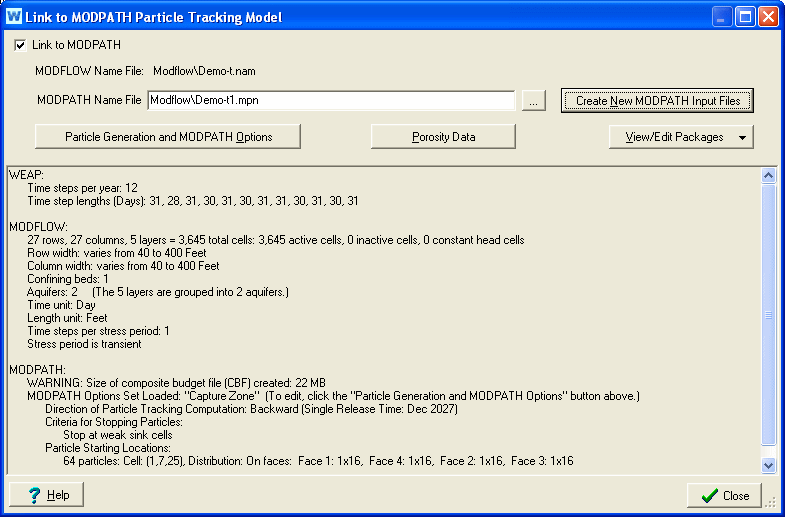This screenshot has height=517, width=785.
Task: Click the scroll up arrow in info panel
Action: [x=768, y=175]
